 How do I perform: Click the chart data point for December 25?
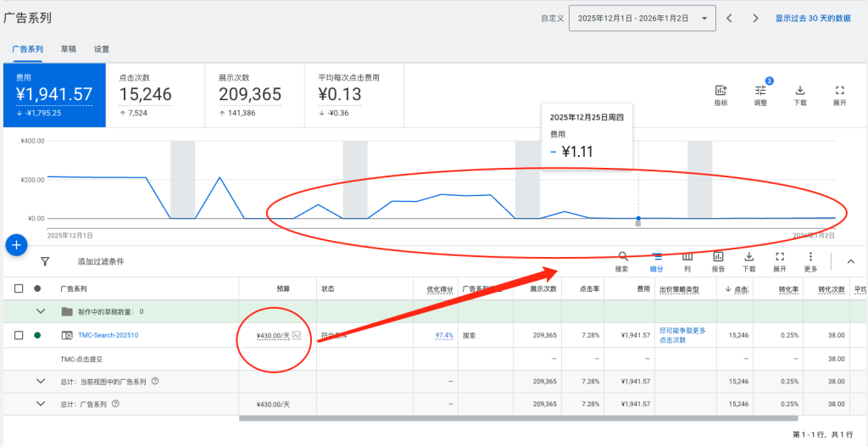point(638,218)
